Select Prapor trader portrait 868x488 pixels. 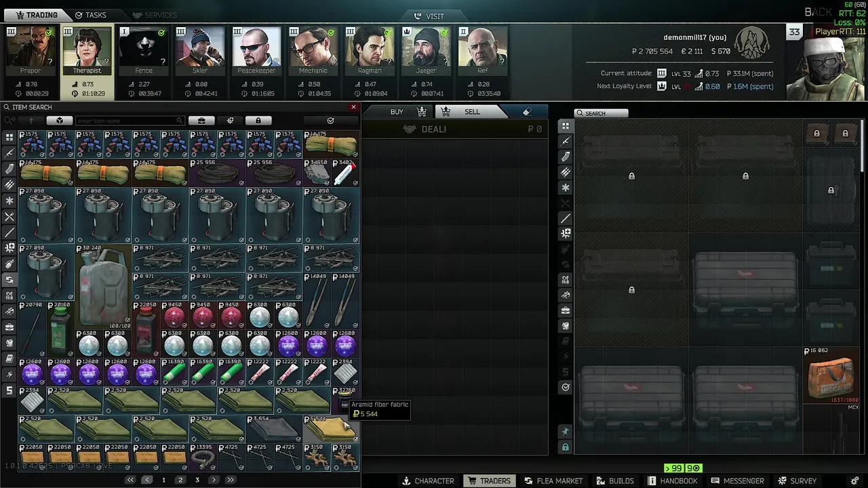31,51
